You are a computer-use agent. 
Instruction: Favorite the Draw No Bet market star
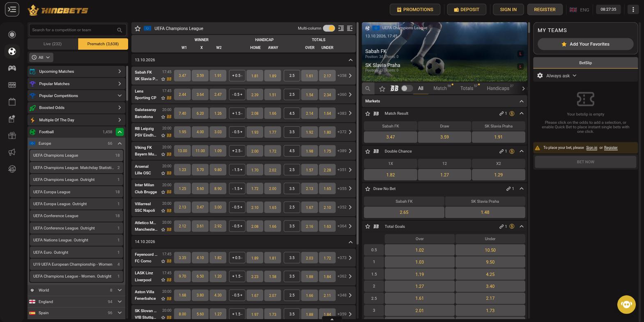368,189
